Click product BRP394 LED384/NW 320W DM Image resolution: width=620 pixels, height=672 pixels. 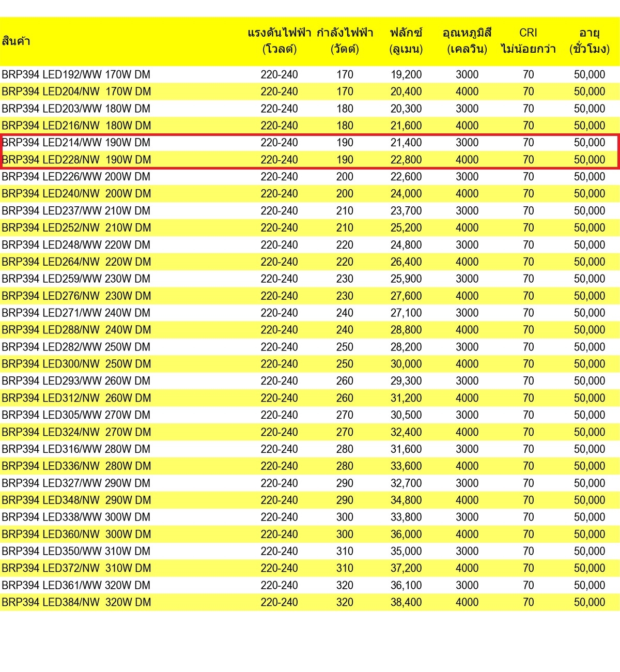tap(76, 602)
